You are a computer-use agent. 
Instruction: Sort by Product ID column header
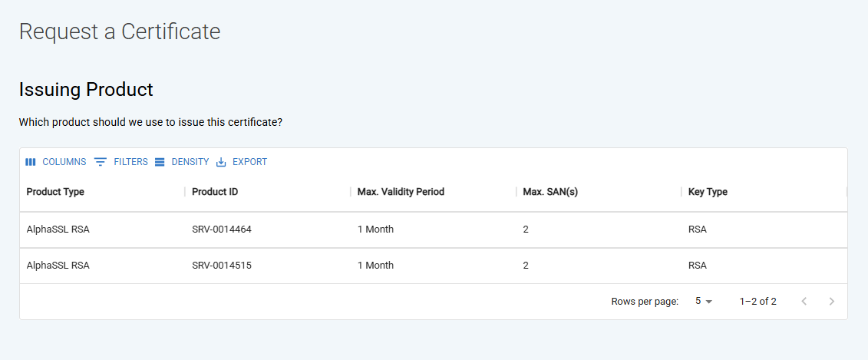tap(215, 192)
